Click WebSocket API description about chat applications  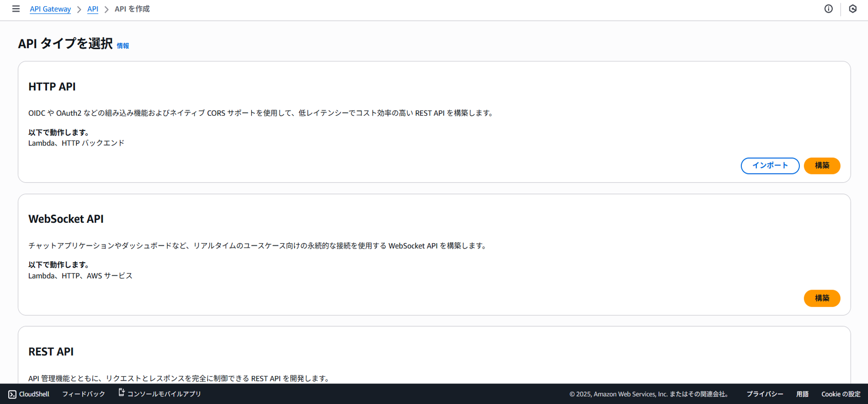(259, 246)
